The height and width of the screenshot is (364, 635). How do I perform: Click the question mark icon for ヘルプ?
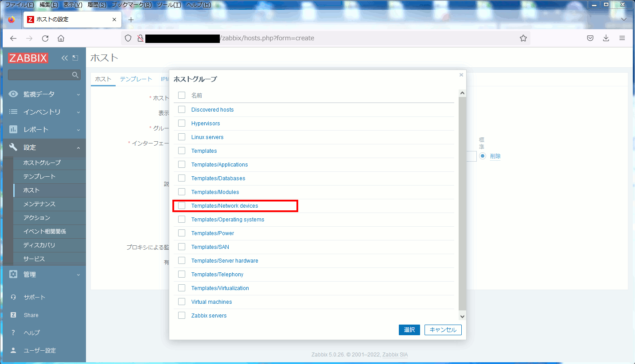(x=13, y=333)
